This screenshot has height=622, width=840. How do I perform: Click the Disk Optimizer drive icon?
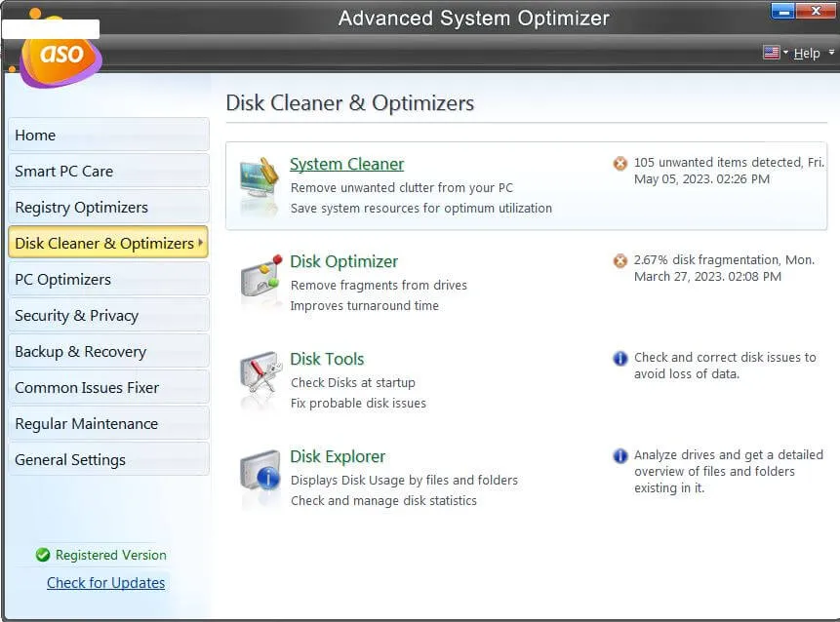[x=260, y=277]
